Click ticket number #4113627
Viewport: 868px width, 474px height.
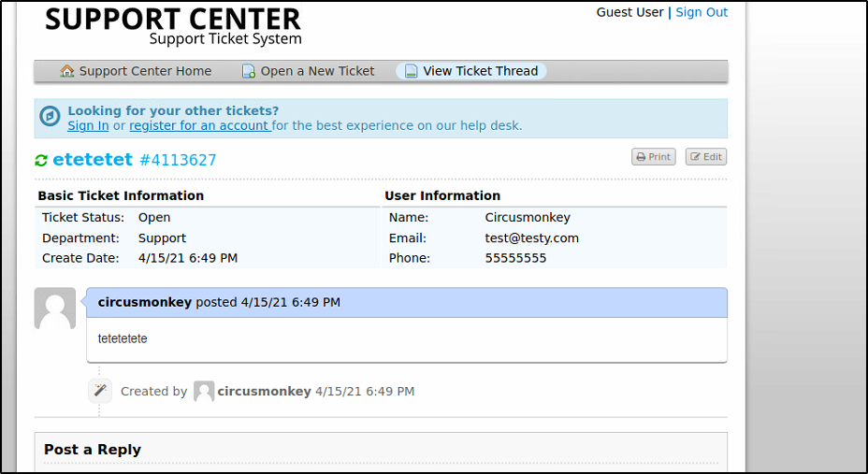(178, 161)
